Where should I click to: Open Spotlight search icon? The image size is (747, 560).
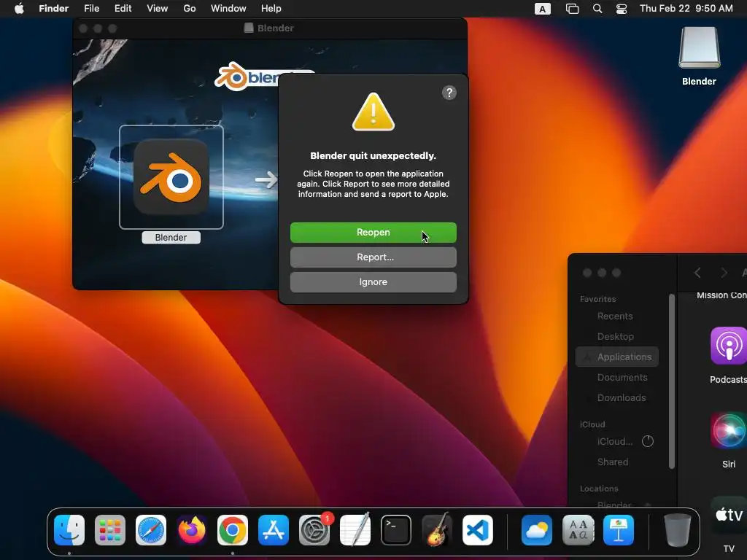597,9
